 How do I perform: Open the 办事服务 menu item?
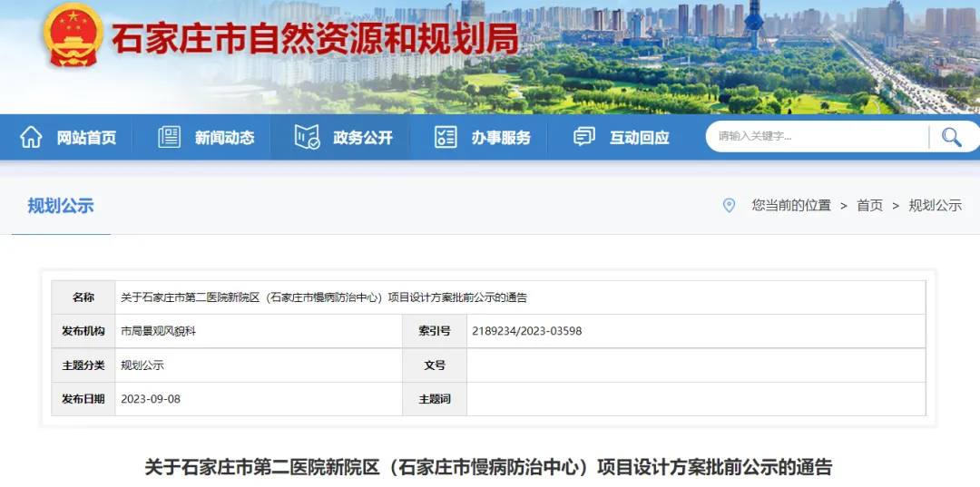(501, 137)
